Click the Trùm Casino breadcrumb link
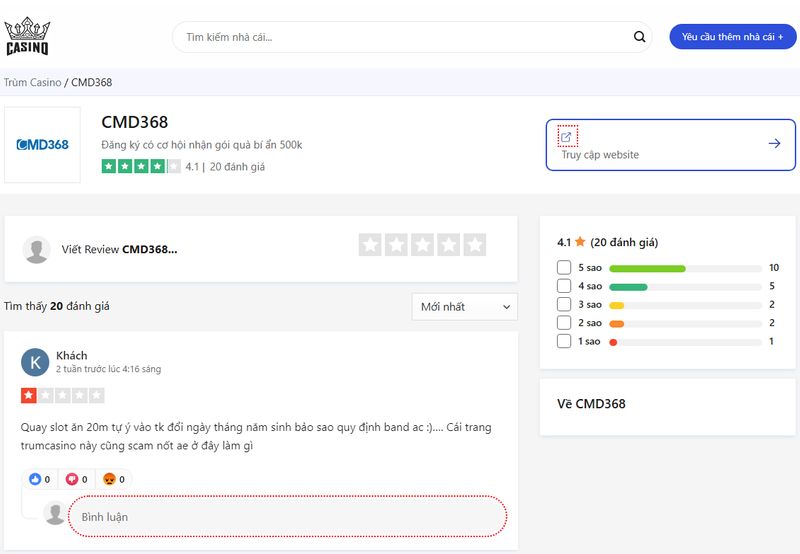 pyautogui.click(x=33, y=82)
